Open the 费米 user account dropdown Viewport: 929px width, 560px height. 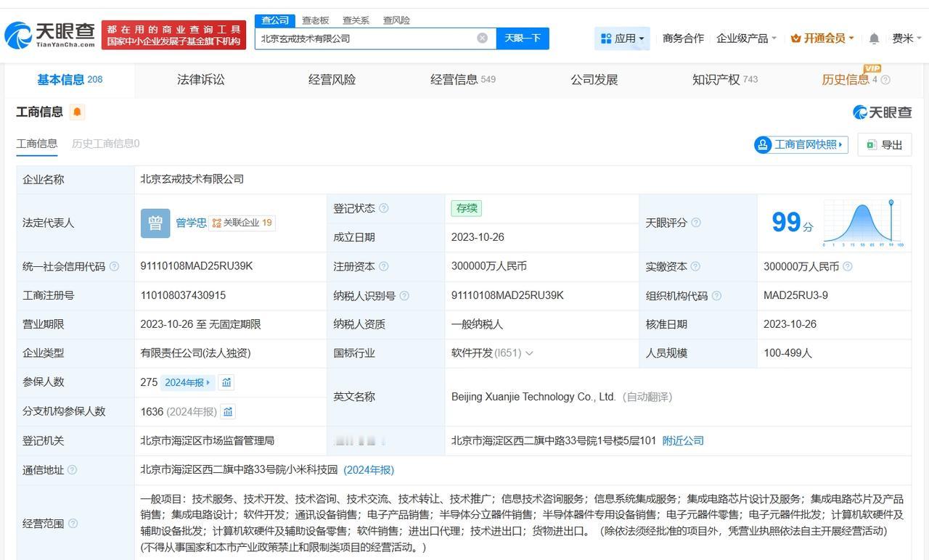coord(907,38)
